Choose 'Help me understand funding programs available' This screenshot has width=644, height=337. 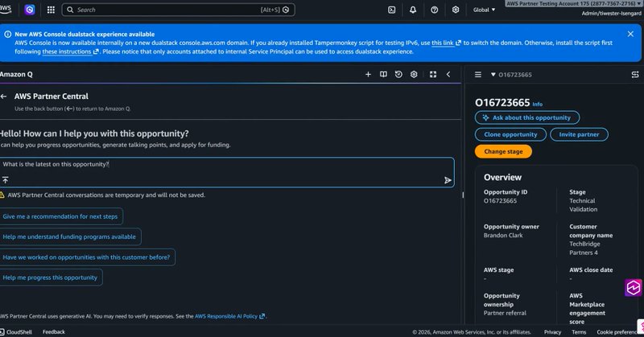pos(69,236)
